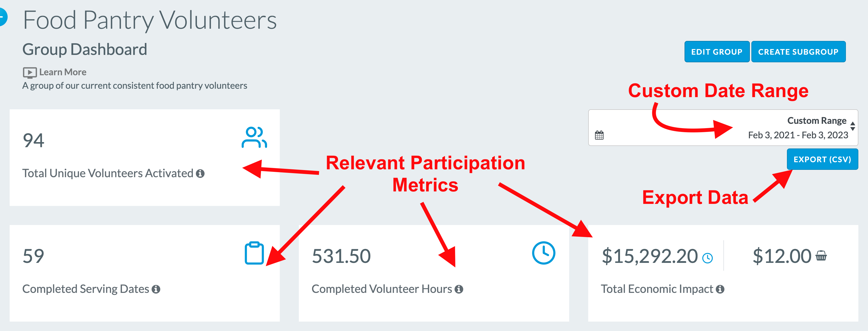Click info icon beside Completed Volunteer Hours
Screen dimensions: 868x331
click(459, 289)
